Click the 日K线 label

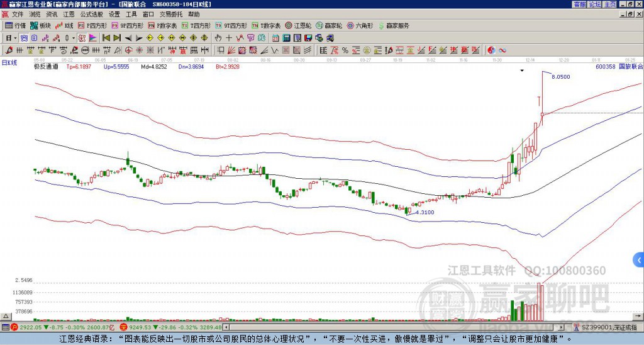(9, 63)
